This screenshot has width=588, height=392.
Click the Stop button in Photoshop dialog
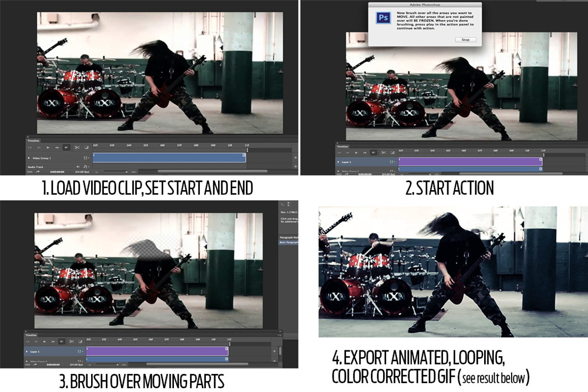pos(465,40)
